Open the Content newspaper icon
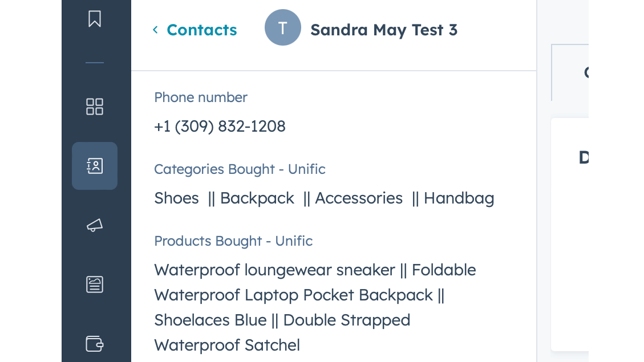This screenshot has height=362, width=644. [95, 284]
